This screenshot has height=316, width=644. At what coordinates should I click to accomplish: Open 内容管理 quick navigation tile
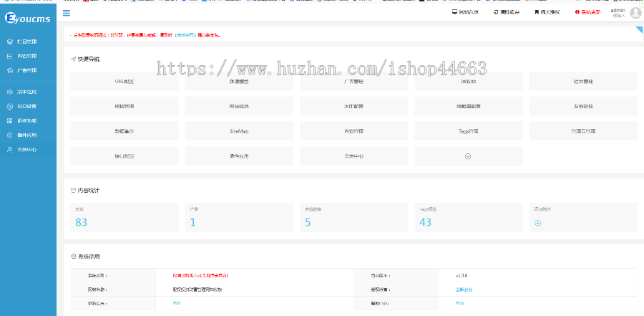point(353,131)
